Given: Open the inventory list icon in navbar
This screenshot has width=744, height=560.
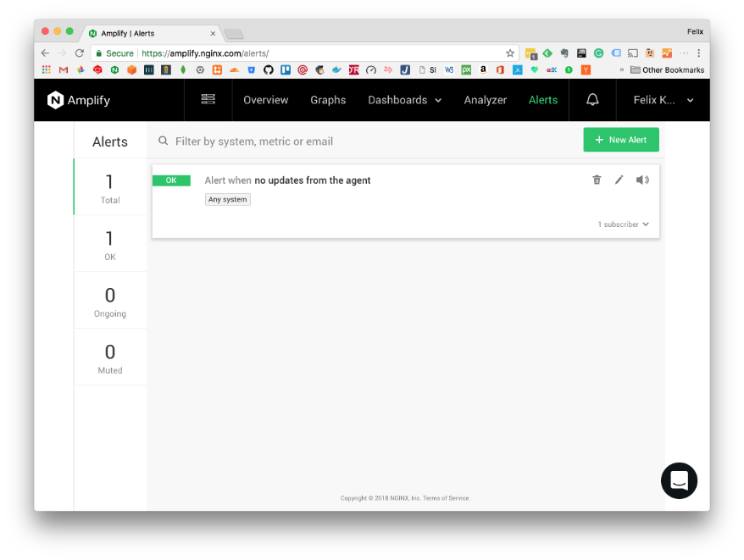Looking at the screenshot, I should (x=208, y=100).
